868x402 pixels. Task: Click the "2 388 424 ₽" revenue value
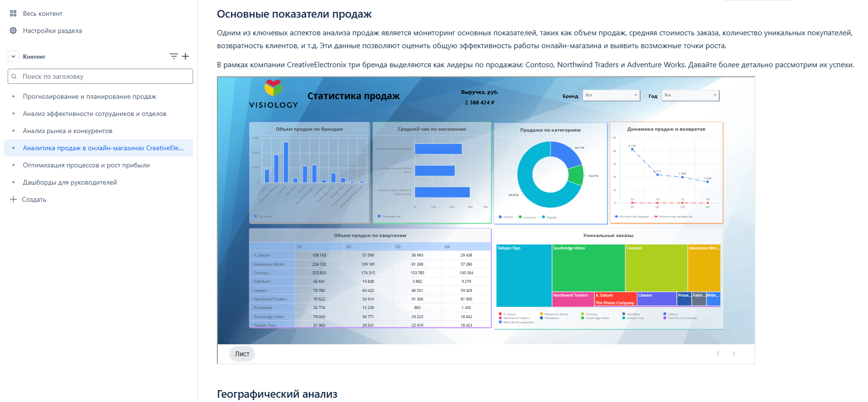(x=480, y=103)
